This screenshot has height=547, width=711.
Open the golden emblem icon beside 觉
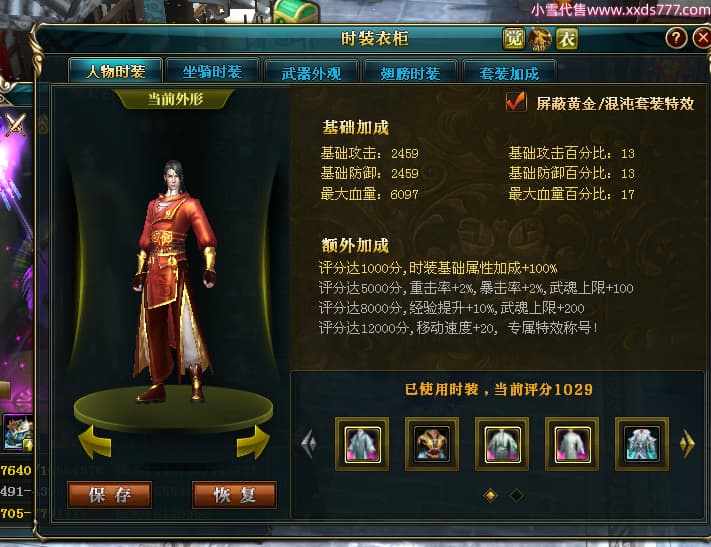pos(540,39)
